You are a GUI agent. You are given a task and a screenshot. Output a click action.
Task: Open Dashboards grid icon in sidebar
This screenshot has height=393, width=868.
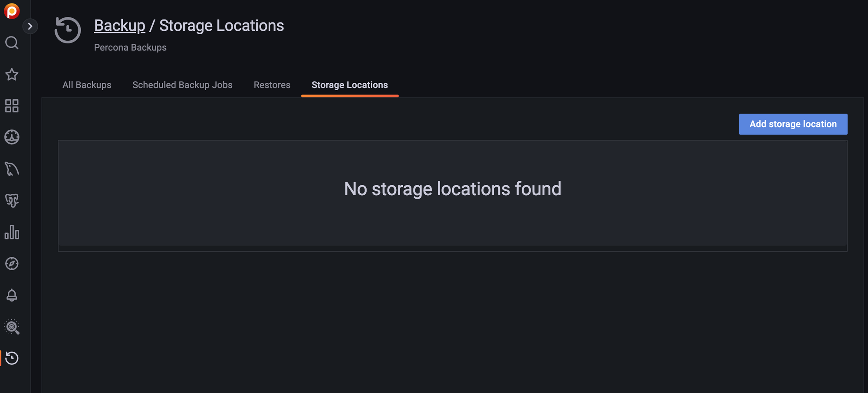pos(12,106)
